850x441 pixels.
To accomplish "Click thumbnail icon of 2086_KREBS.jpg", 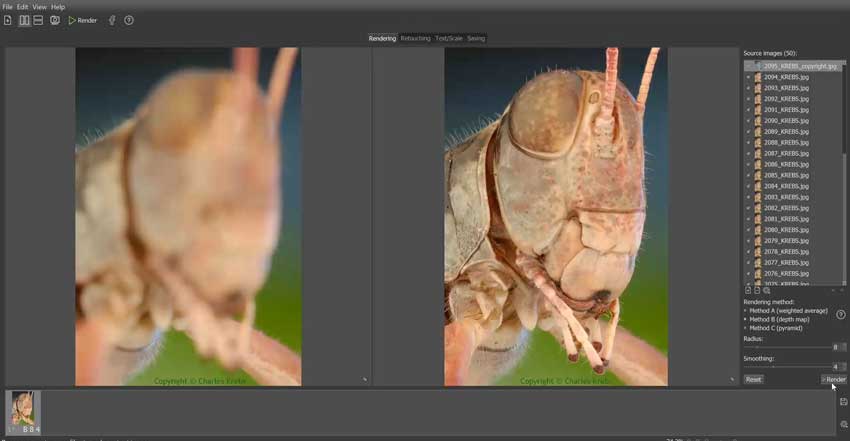I will (758, 165).
